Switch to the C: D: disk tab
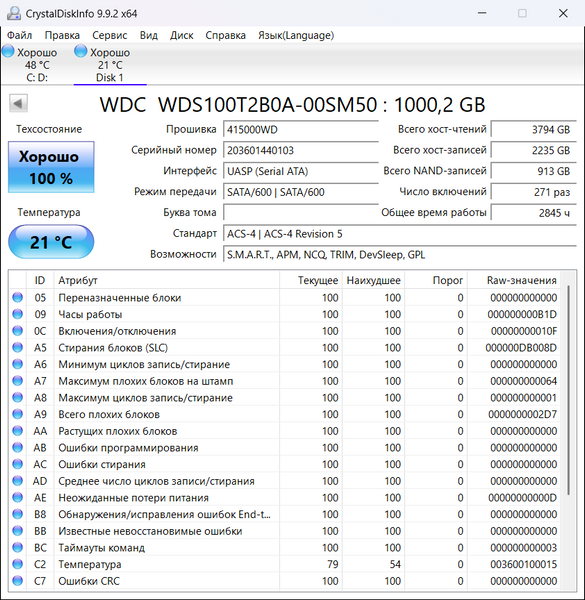Screen dimensions: 585x600 click(x=37, y=64)
